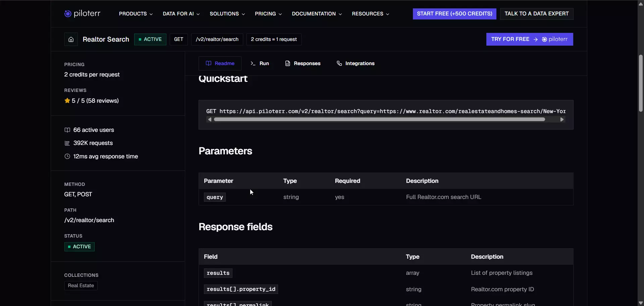Click the Try For Free button

pos(530,39)
